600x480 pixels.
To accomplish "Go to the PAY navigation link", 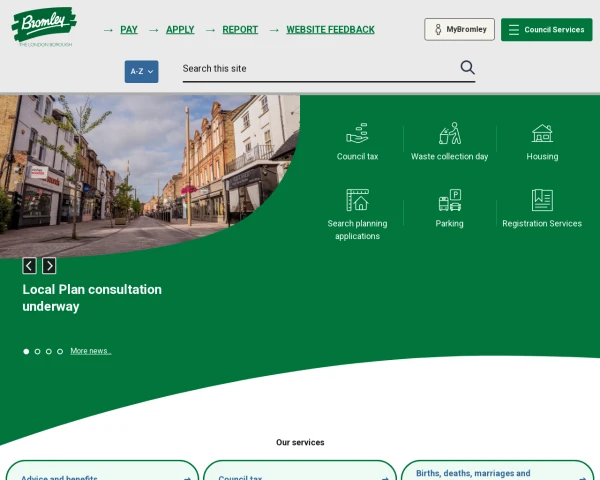I will [x=129, y=30].
